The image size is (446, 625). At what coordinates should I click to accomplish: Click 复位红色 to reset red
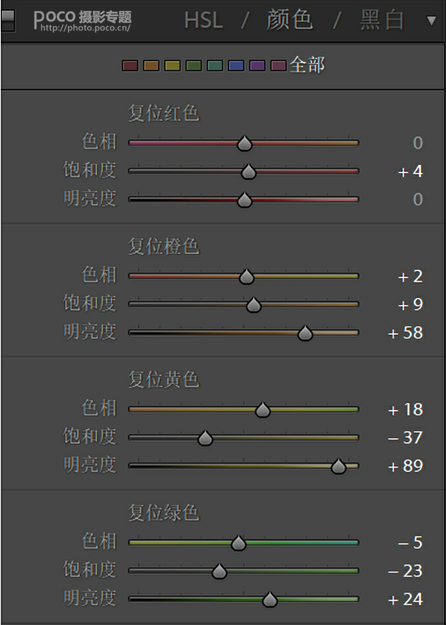[x=163, y=113]
